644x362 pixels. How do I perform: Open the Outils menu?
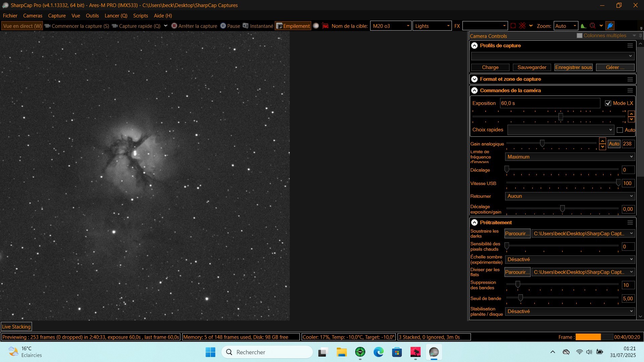tap(92, 16)
